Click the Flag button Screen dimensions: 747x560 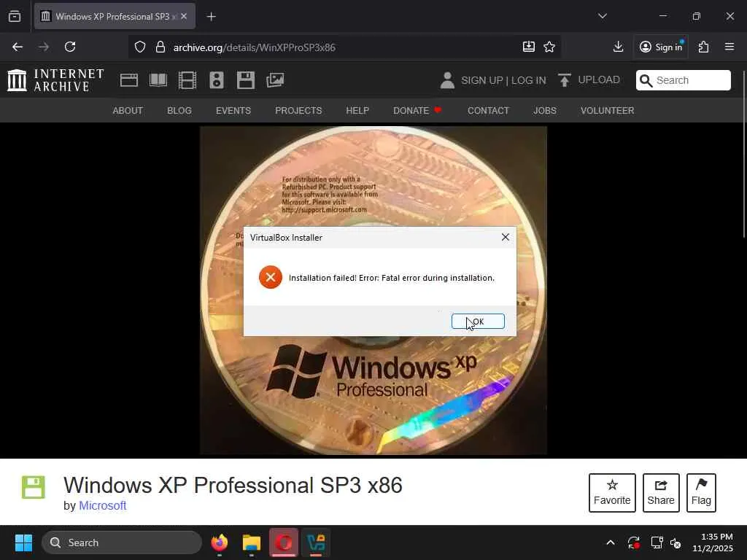click(x=701, y=493)
